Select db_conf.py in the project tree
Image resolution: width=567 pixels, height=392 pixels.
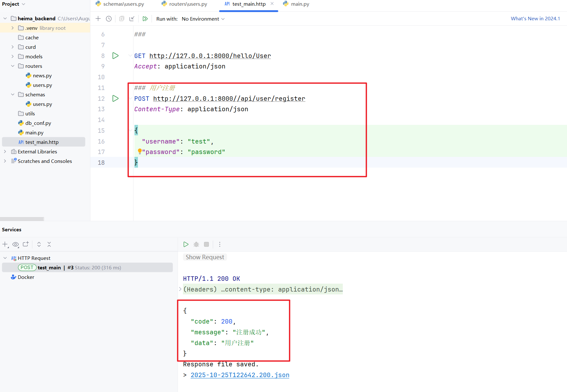pyautogui.click(x=38, y=123)
